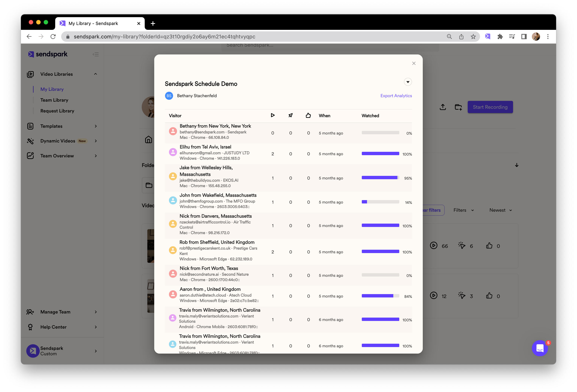Click the folder icon under Folders
577x392 pixels.
pyautogui.click(x=149, y=185)
